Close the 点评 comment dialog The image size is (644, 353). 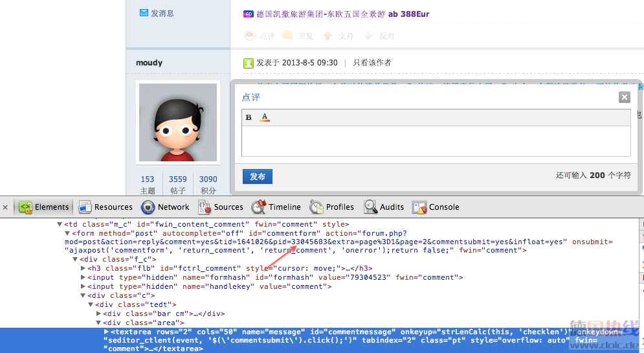pos(624,97)
